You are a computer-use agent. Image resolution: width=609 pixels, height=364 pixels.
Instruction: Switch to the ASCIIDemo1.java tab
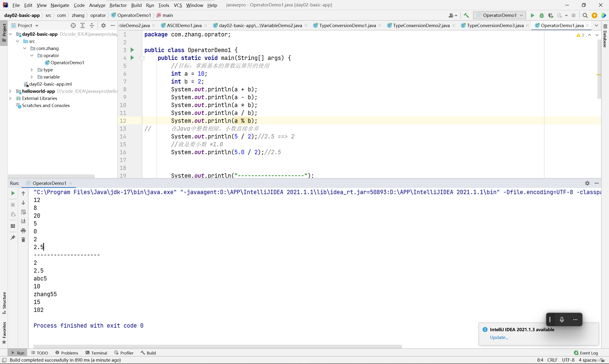[184, 25]
